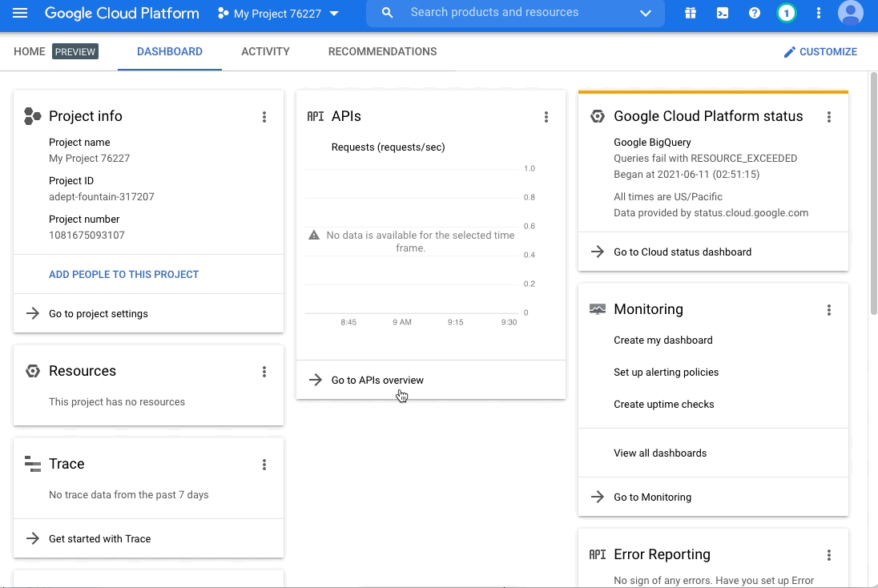Screen dimensions: 878x588
Task: Click arrow icon beside Go to project settings
Action: click(x=33, y=313)
